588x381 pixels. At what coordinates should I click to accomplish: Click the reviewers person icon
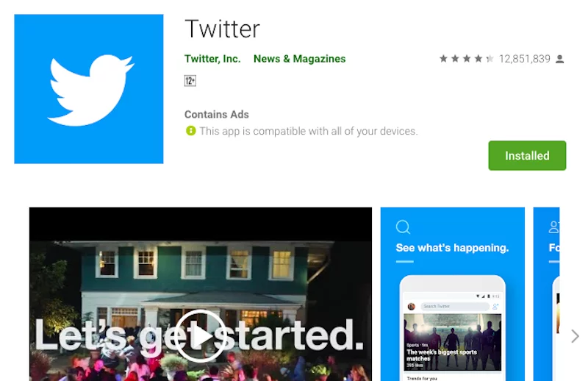[x=559, y=59]
